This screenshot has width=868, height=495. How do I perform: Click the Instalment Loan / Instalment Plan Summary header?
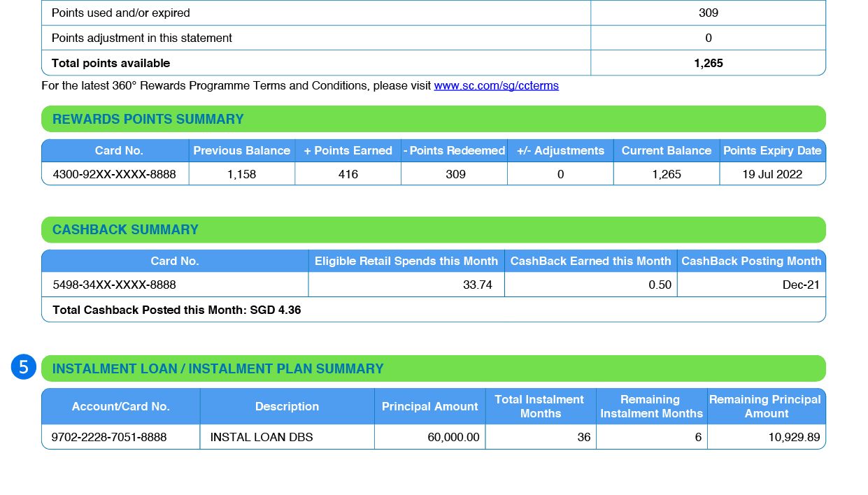(x=218, y=369)
